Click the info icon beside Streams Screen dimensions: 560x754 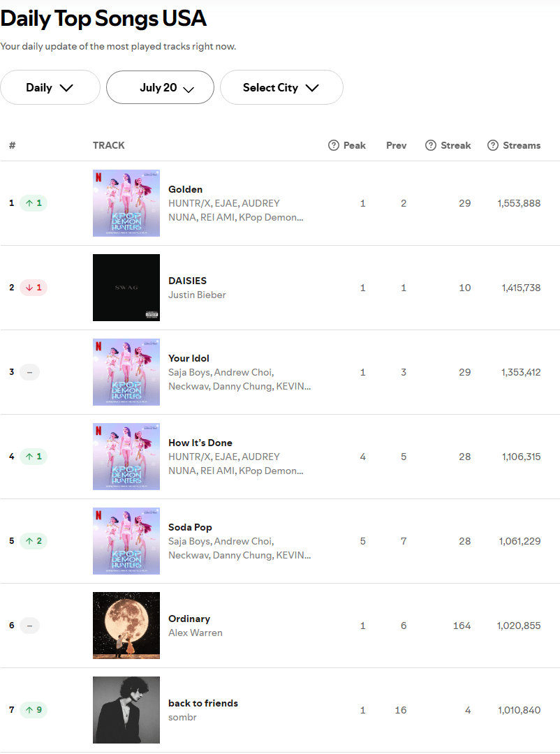point(493,145)
